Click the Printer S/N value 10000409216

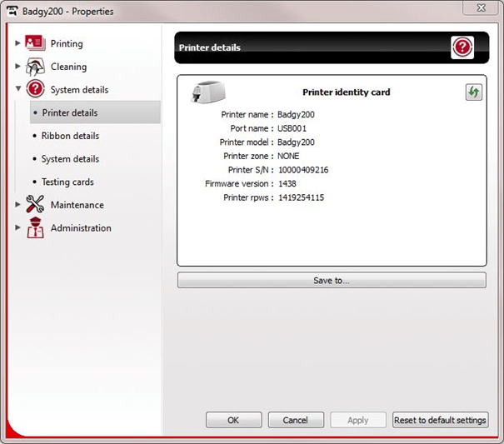tap(303, 170)
